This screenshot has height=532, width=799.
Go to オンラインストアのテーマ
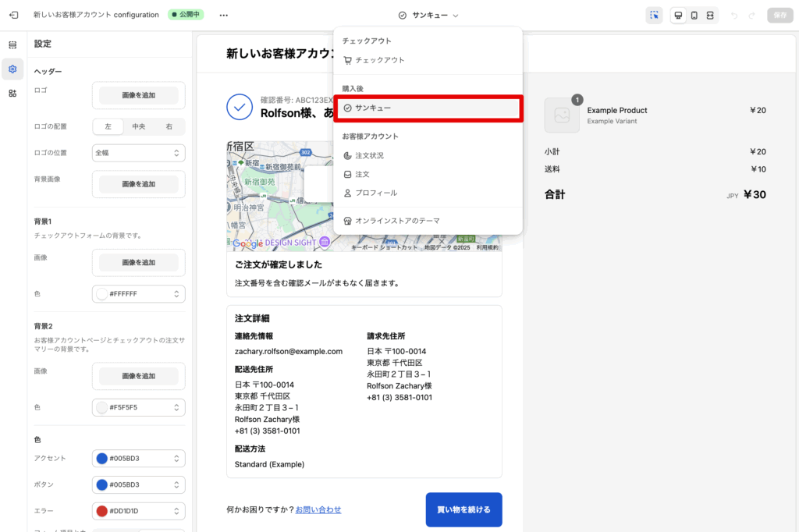click(x=428, y=221)
